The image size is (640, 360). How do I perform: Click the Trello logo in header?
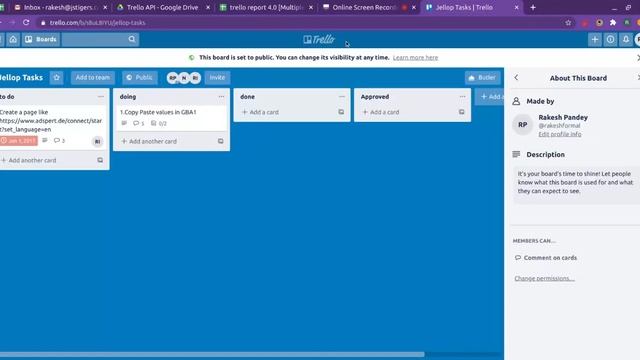319,39
